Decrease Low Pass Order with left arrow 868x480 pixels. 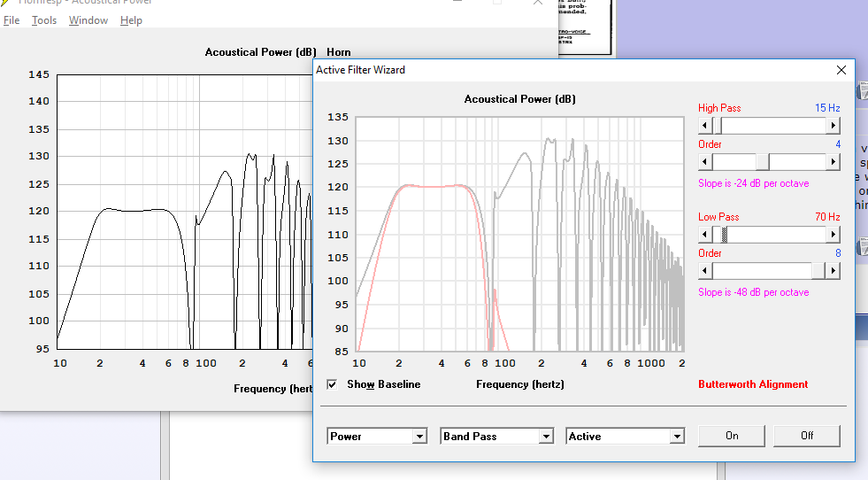[x=704, y=271]
